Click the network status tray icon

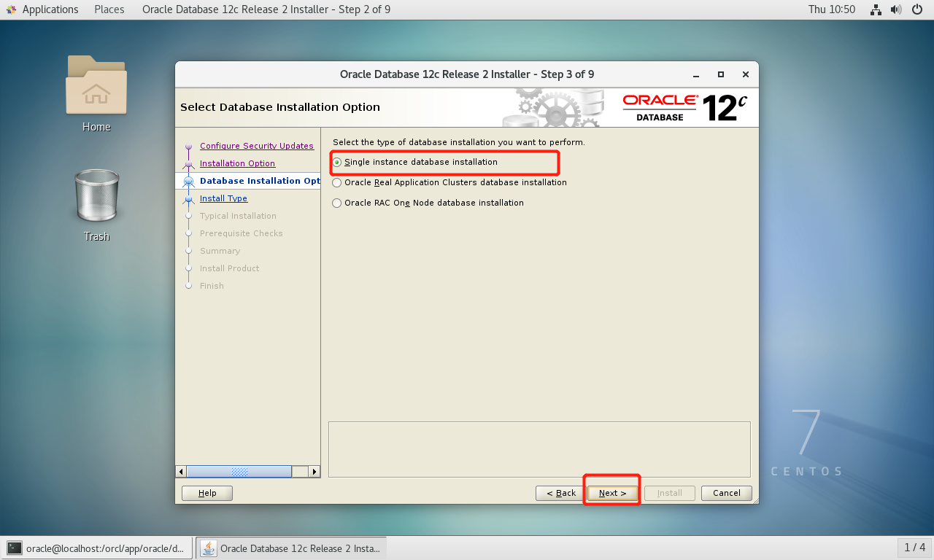[876, 9]
